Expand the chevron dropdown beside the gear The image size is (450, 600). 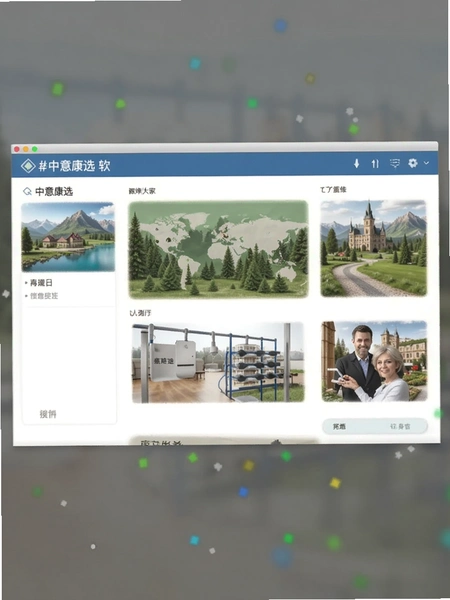[x=426, y=163]
